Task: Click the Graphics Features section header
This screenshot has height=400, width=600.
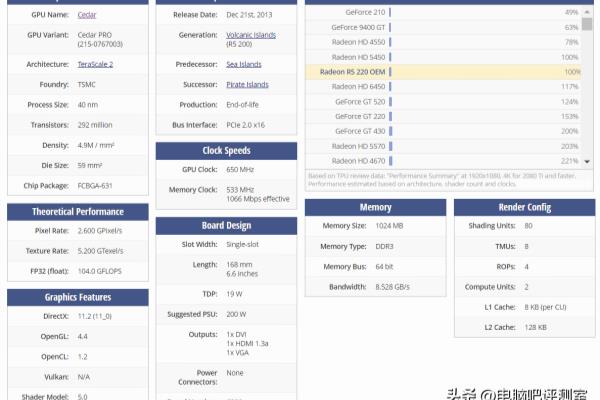Action: coord(78,297)
